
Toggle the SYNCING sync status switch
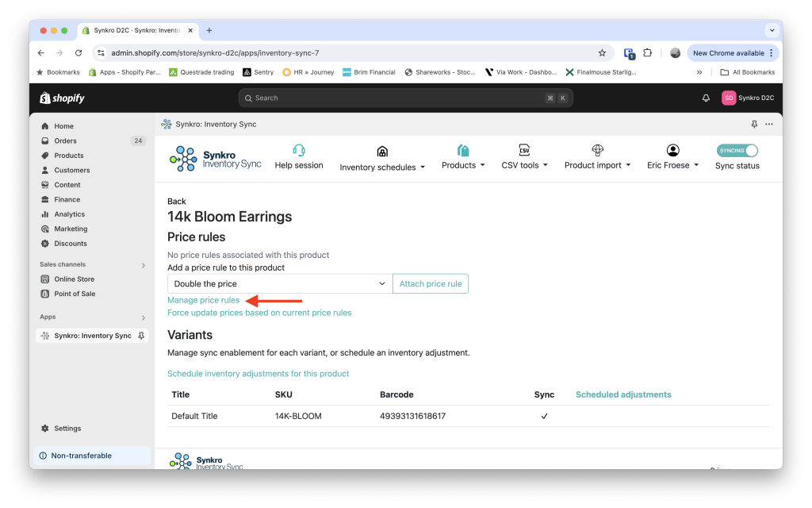[737, 149]
